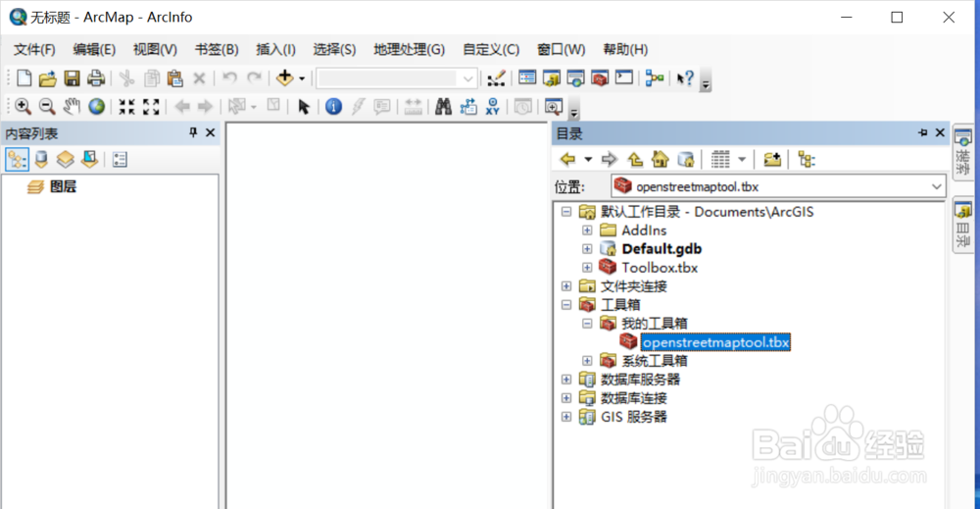Click the What's This help icon
The width and height of the screenshot is (980, 509).
pyautogui.click(x=686, y=78)
